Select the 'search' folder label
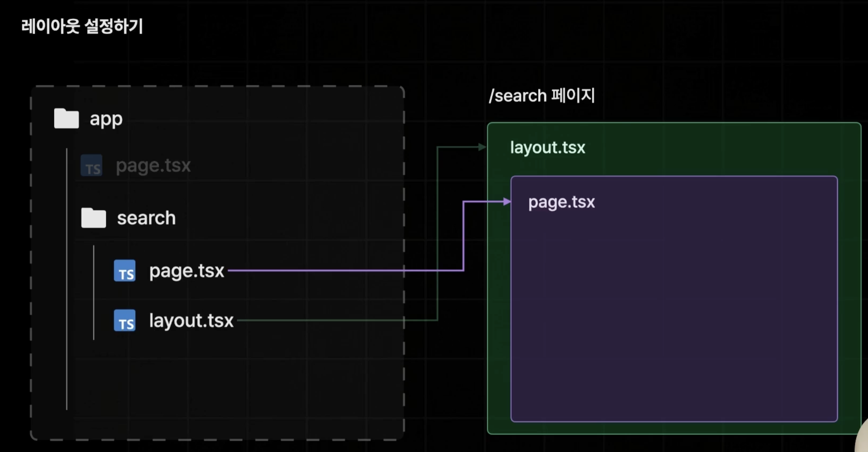868x452 pixels. (x=146, y=218)
